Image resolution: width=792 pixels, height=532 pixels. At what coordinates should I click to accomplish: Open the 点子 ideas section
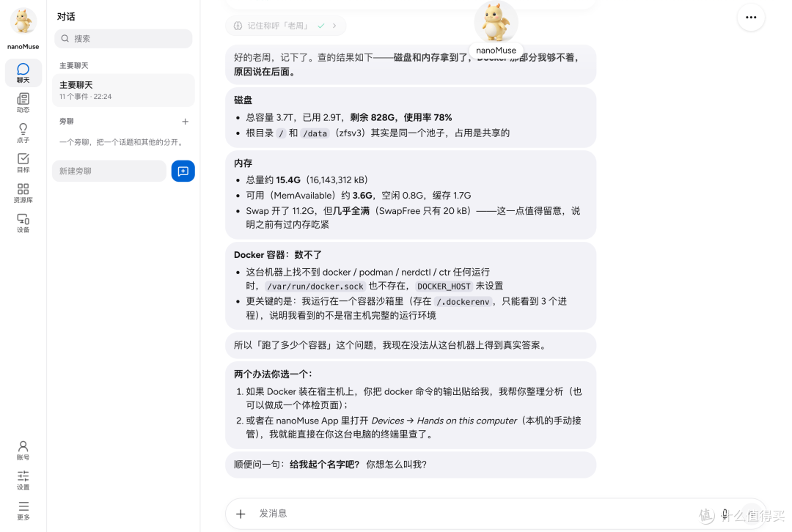pos(23,133)
